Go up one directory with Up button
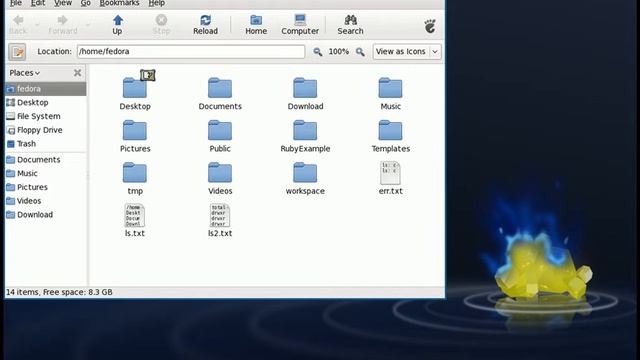Screen dimensions: 640x360 [x=118, y=24]
